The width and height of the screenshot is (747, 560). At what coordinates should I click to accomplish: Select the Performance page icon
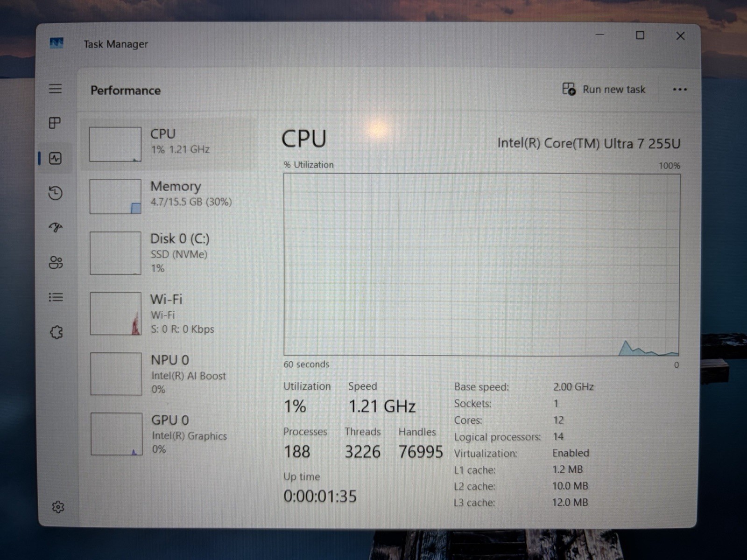coord(56,158)
